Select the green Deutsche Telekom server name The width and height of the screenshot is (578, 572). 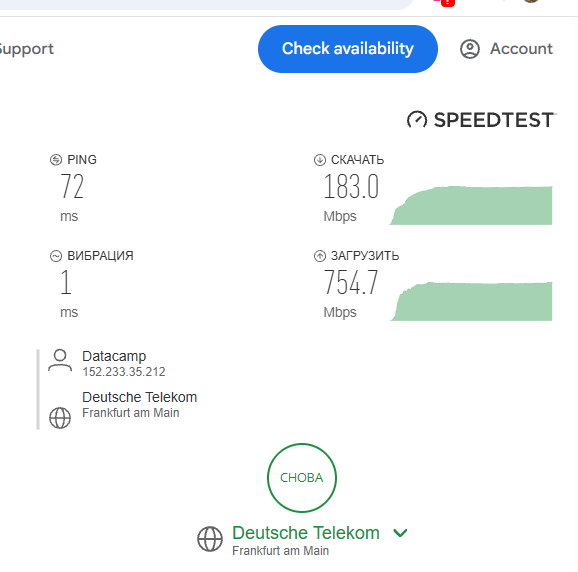tap(306, 533)
